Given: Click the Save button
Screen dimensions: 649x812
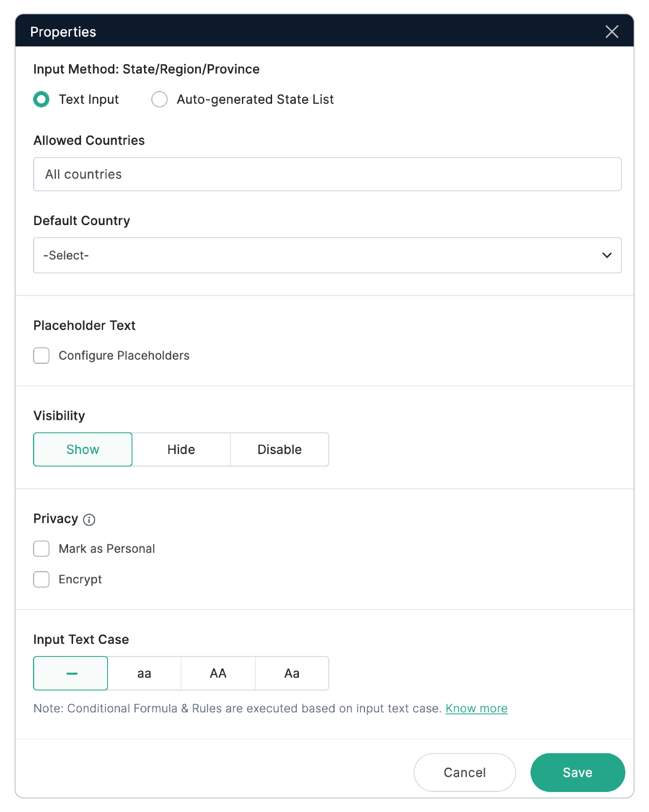Looking at the screenshot, I should point(577,773).
